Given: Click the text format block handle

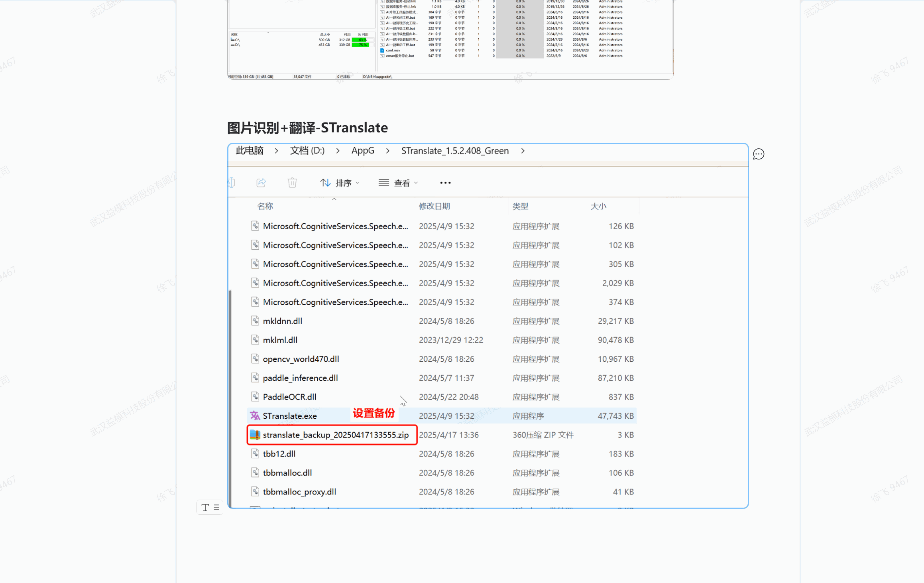Looking at the screenshot, I should (210, 507).
